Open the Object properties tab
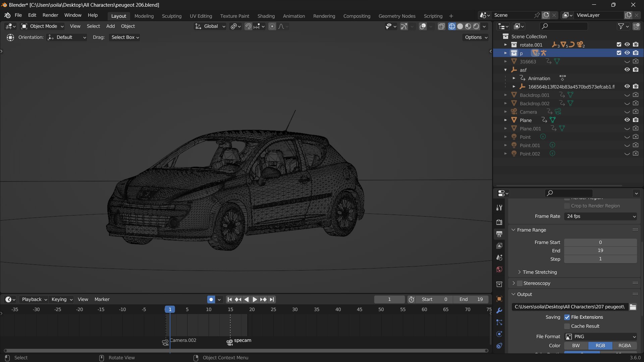The width and height of the screenshot is (644, 362). tap(499, 299)
